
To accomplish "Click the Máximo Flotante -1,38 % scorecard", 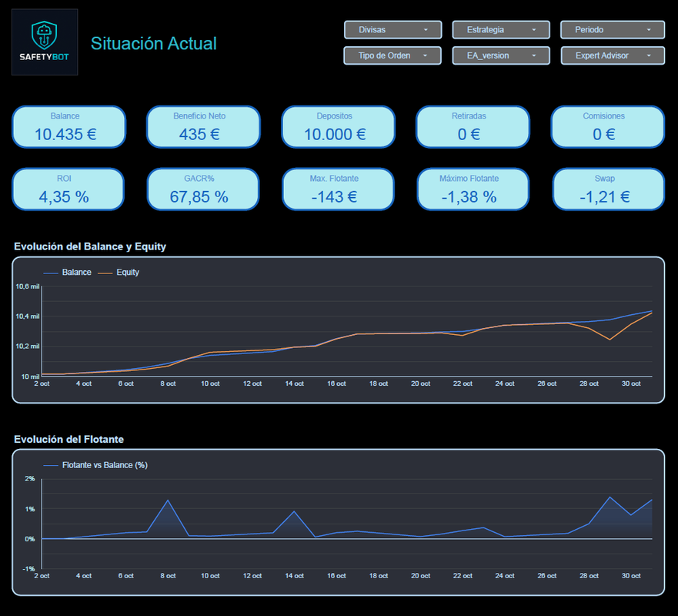I will pyautogui.click(x=473, y=189).
